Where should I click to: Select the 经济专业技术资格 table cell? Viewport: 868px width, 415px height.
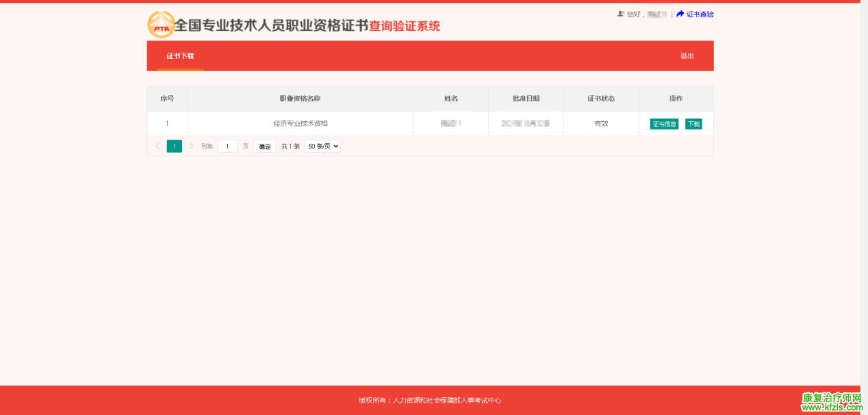(x=300, y=123)
